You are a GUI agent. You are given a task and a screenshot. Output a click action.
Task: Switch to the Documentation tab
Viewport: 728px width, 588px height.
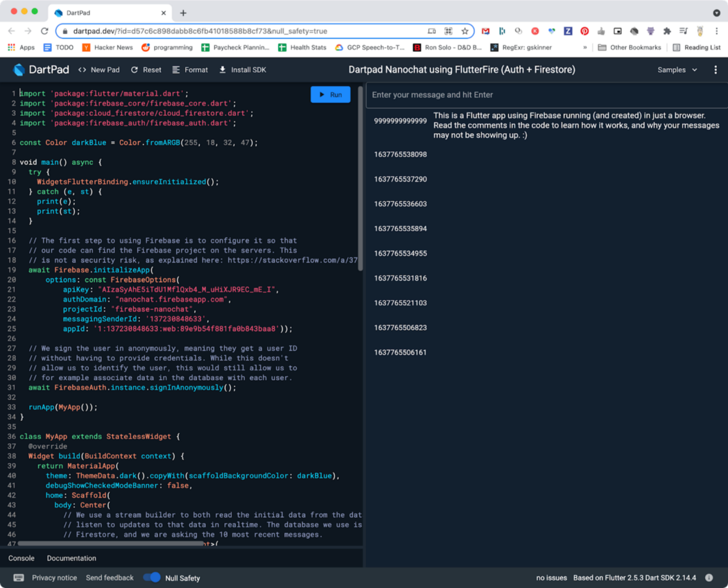71,558
